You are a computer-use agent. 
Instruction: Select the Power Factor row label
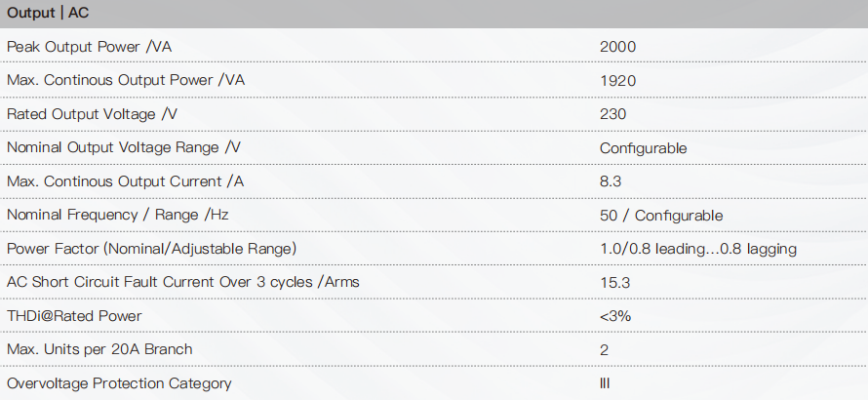coord(152,249)
